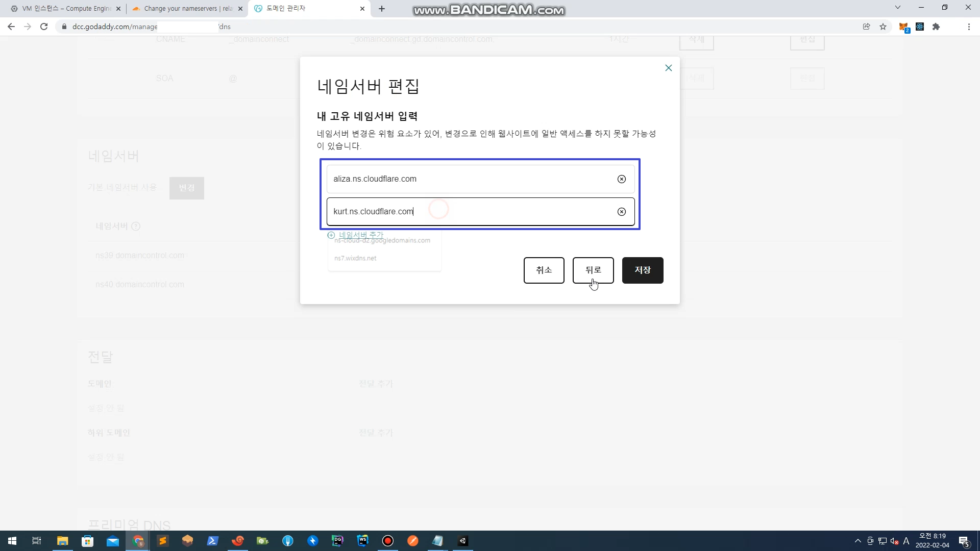Focus the first nameserver input field
This screenshot has height=551, width=980.
470,179
